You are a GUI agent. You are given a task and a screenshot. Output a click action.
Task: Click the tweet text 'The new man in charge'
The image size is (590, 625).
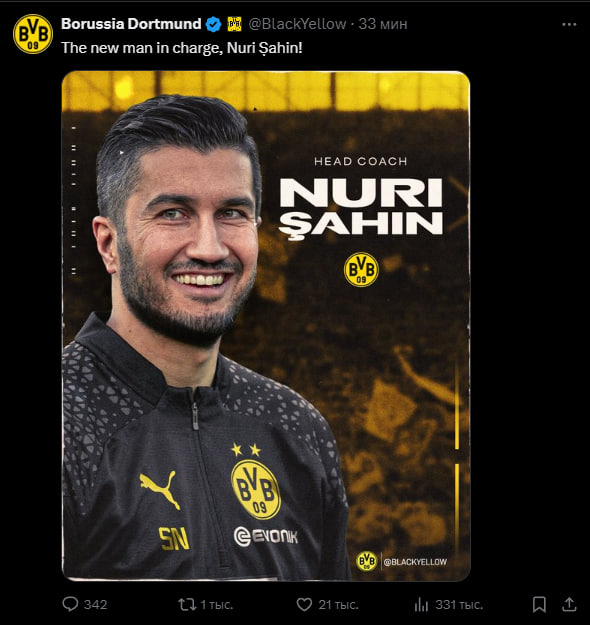pos(140,48)
